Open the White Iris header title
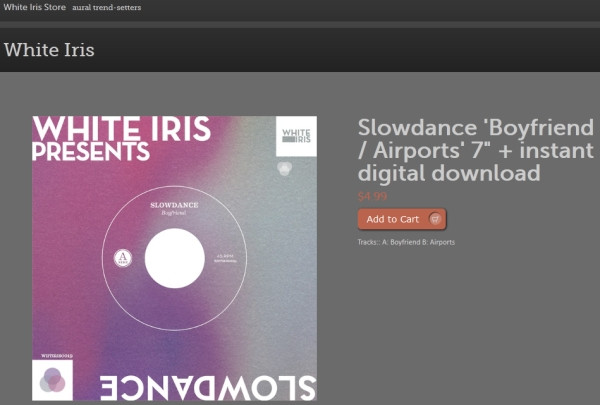The height and width of the screenshot is (405, 600). coord(49,49)
